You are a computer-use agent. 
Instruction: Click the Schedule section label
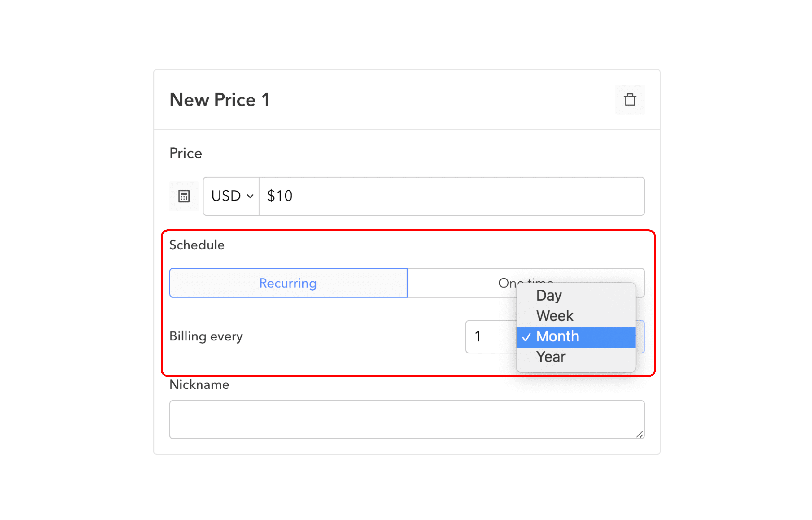point(197,245)
